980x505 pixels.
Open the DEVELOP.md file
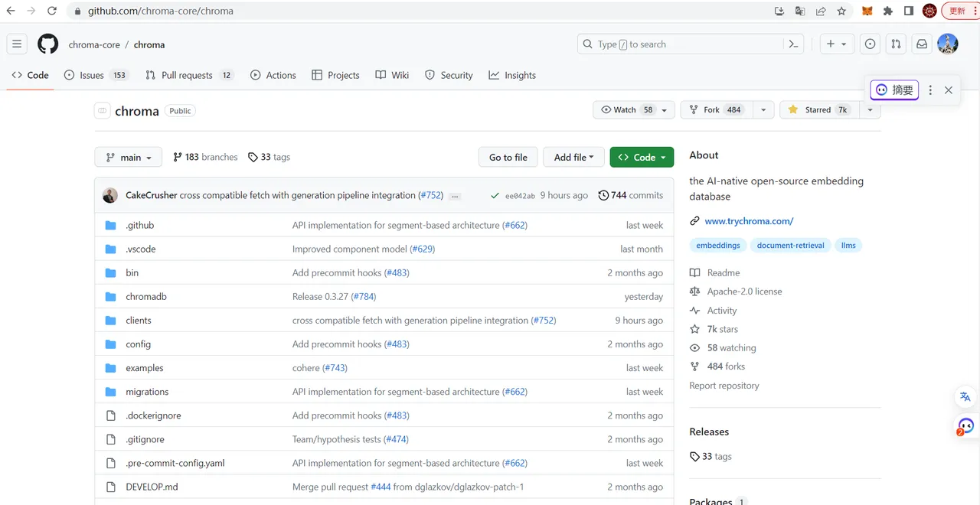click(152, 487)
